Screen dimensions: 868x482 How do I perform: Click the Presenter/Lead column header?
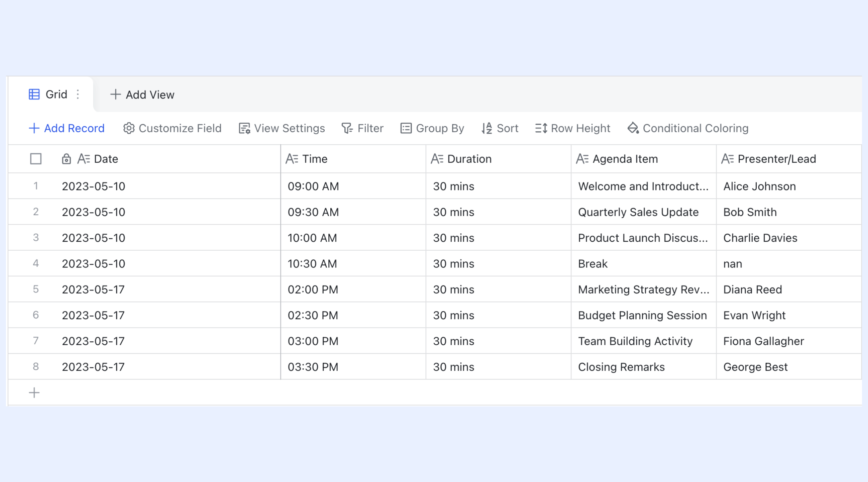coord(789,159)
